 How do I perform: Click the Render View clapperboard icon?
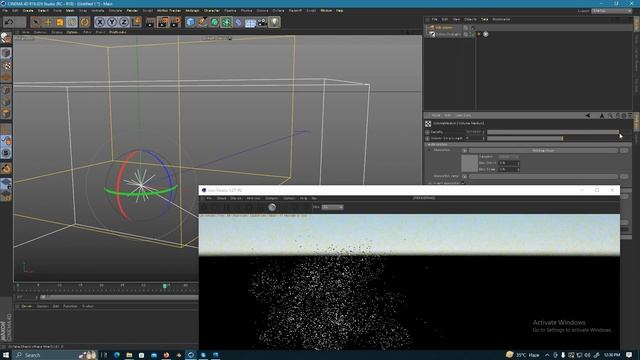[x=151, y=22]
